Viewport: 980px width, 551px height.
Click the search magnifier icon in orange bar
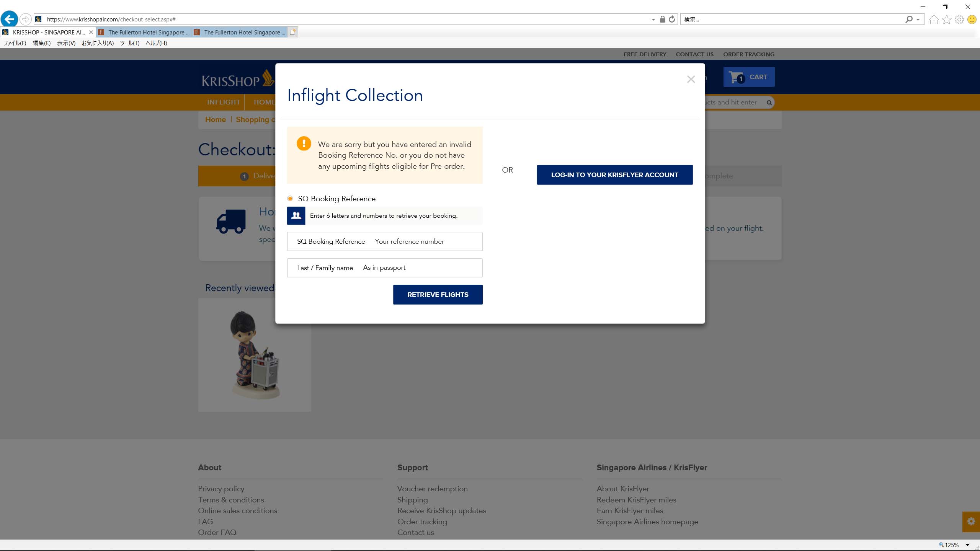769,103
